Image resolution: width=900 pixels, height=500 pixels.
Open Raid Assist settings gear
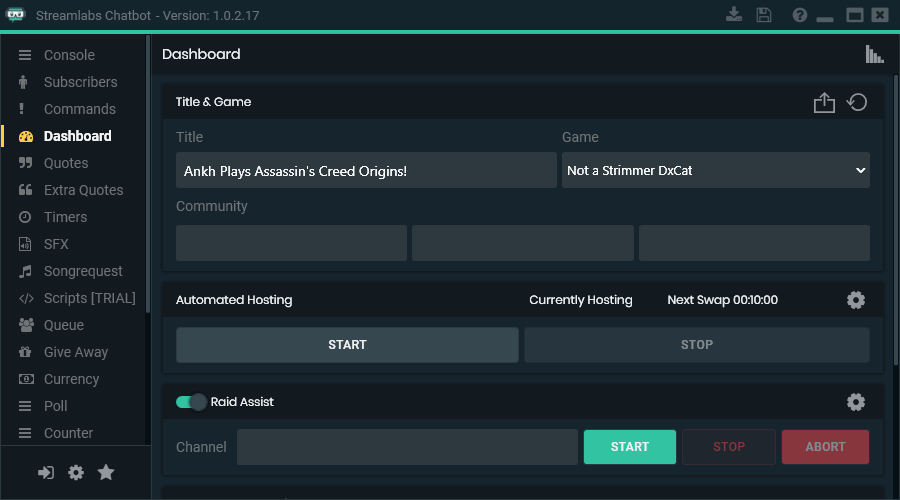(x=856, y=402)
